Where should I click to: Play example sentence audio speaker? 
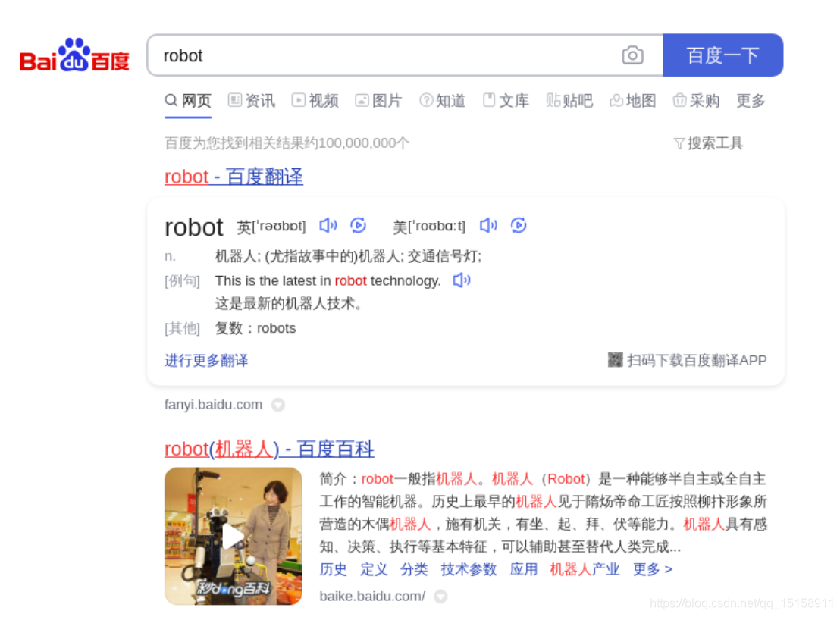[461, 280]
